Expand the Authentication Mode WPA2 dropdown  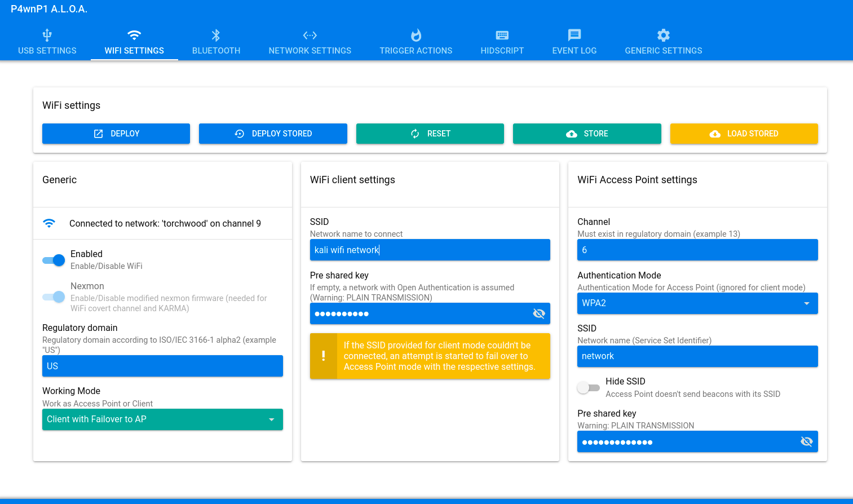(697, 303)
